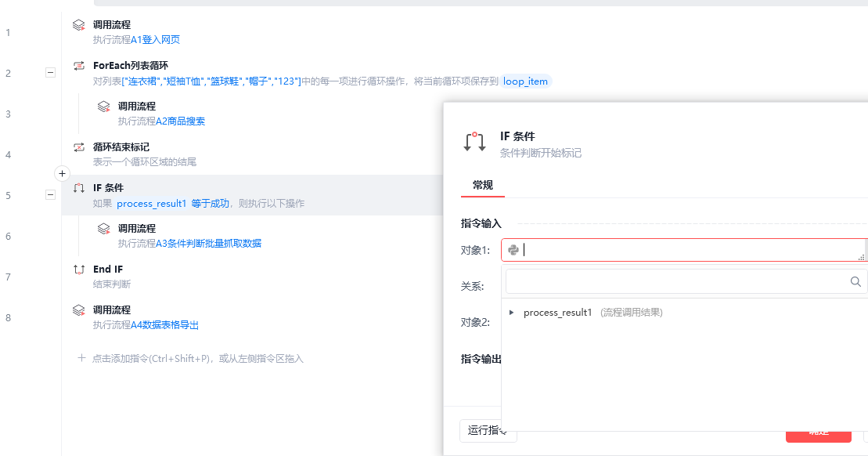Expand the process_result1 variable tree item
Image resolution: width=868 pixels, height=456 pixels.
coord(512,313)
